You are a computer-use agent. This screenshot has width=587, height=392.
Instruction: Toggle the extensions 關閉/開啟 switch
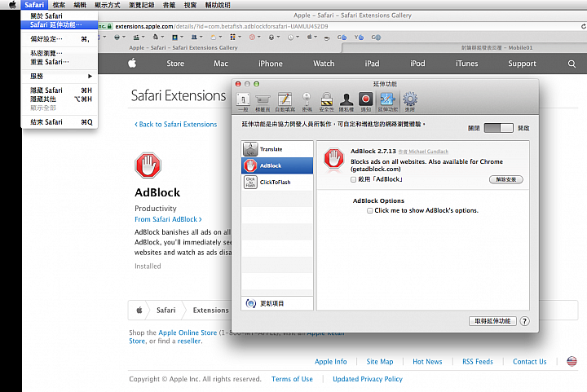click(498, 128)
